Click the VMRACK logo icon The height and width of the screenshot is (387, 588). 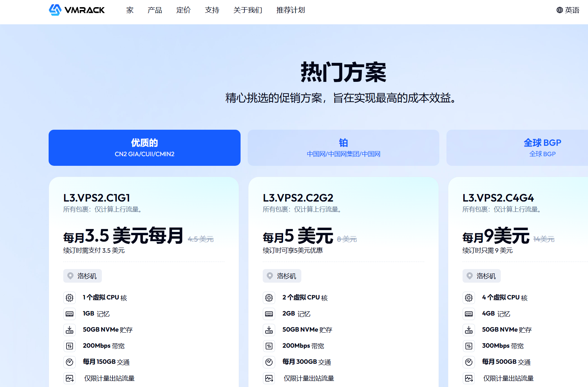55,10
